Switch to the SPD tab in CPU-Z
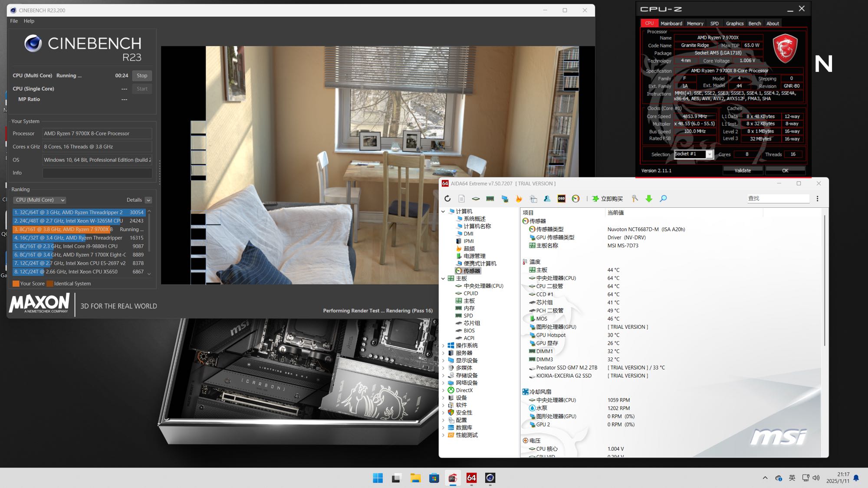 (x=714, y=23)
